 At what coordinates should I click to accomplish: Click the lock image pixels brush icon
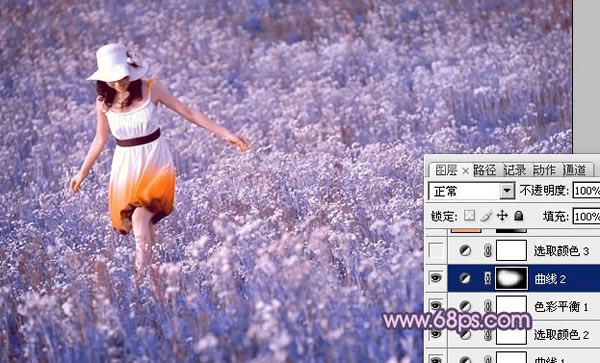(486, 216)
